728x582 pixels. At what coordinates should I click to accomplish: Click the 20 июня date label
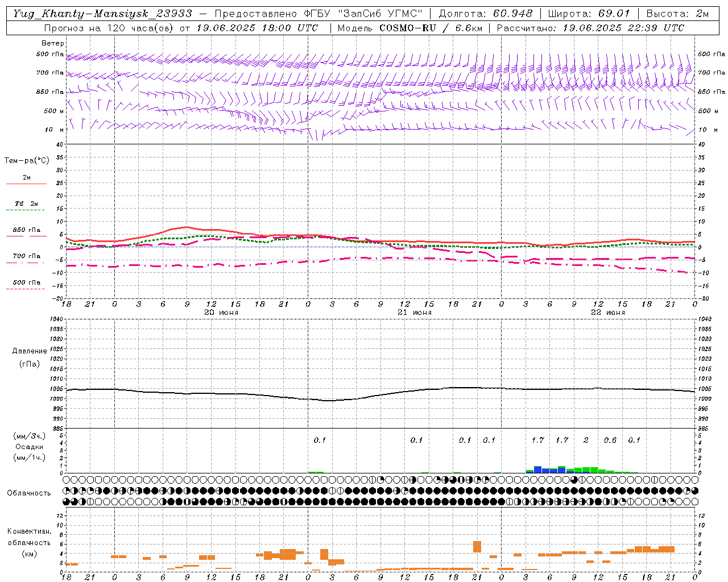coord(221,313)
